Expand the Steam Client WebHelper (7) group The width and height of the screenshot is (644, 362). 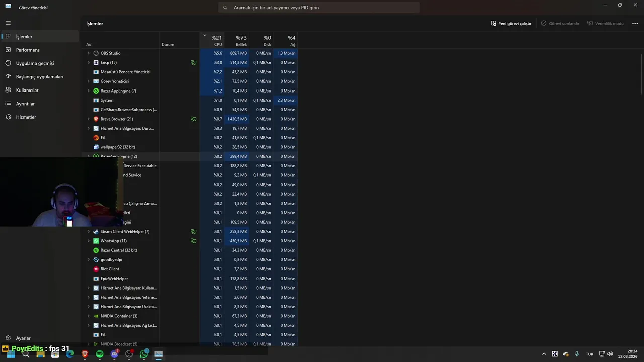click(89, 232)
